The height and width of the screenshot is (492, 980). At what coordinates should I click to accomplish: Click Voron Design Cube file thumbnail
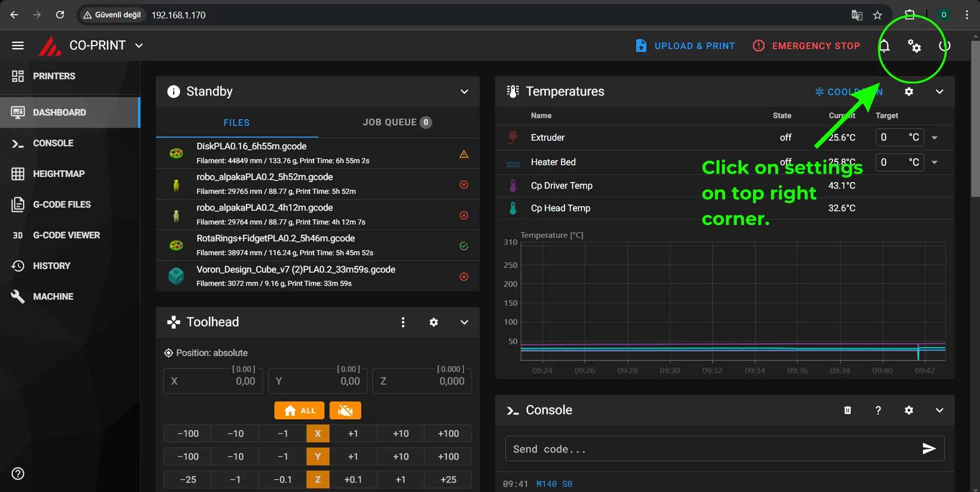176,276
